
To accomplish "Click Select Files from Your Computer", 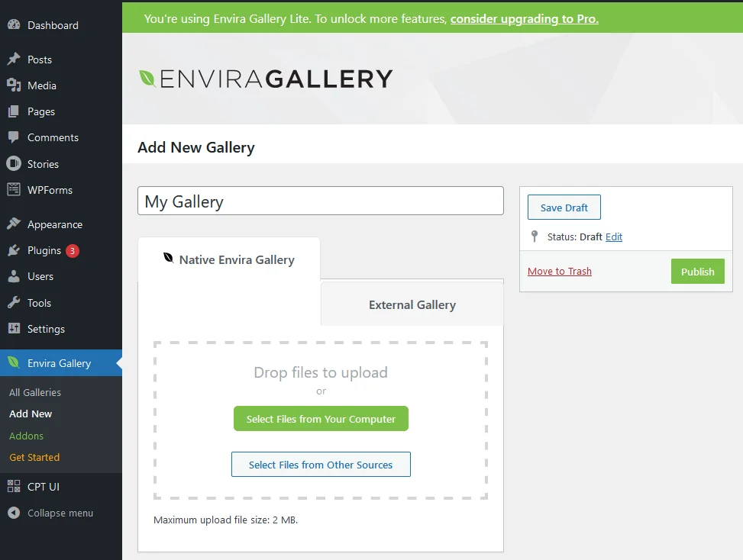I will (x=321, y=419).
